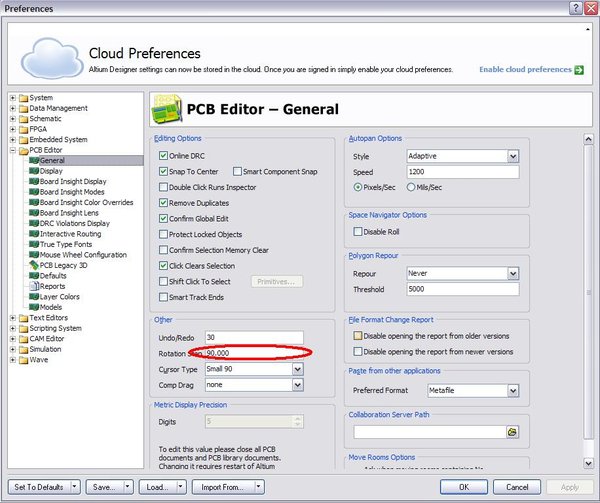Click the PCB Editor open folder icon
Screen dimensions: 600x503
tap(24, 150)
